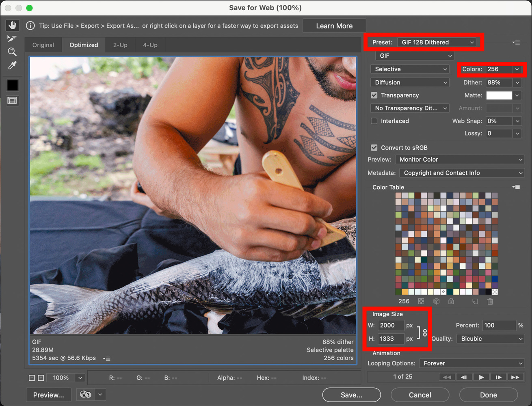The image size is (532, 406).
Task: Click the Preview... button
Action: click(49, 395)
